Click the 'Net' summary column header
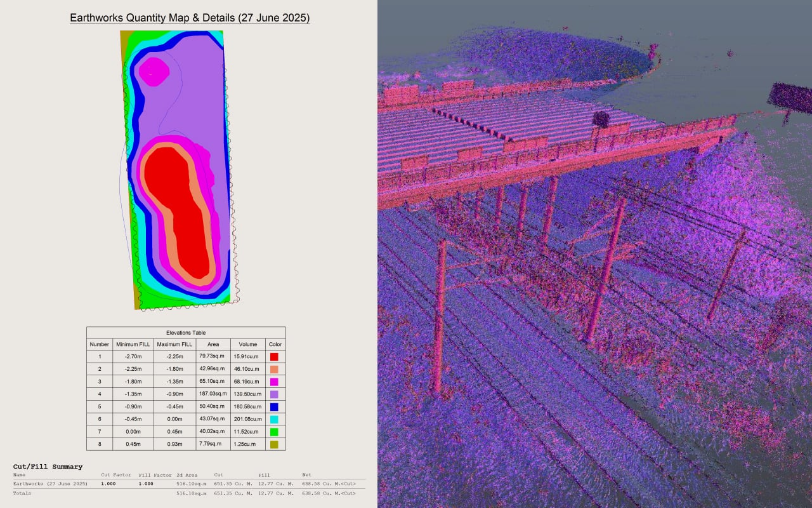 point(307,475)
